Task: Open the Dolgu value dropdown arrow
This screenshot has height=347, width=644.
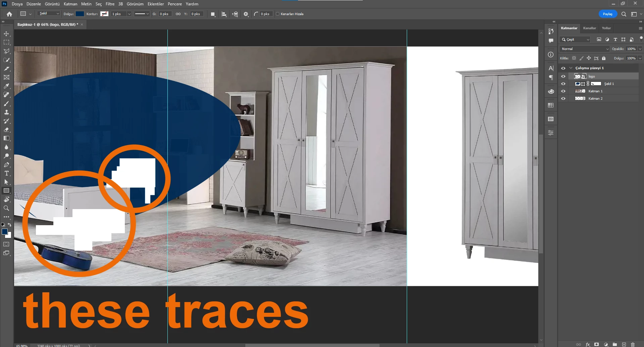Action: pyautogui.click(x=640, y=58)
